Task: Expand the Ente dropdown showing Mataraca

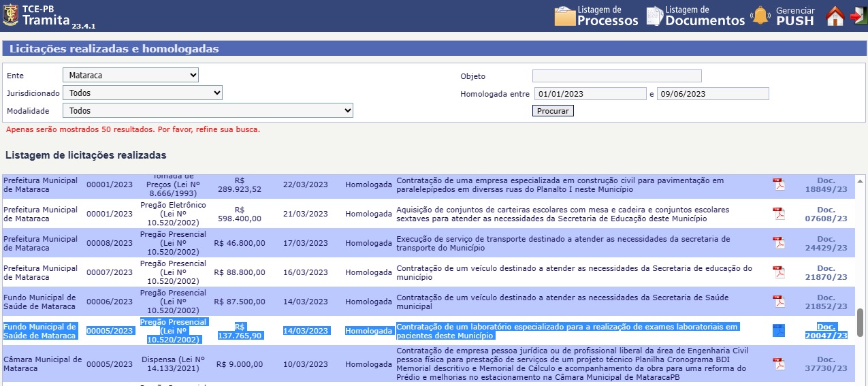Action: (131, 75)
